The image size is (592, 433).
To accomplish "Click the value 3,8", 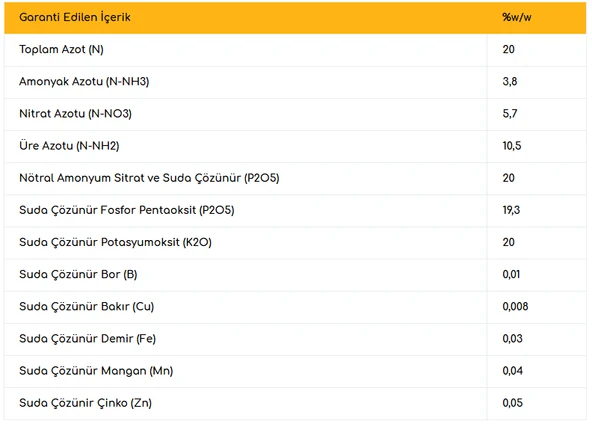I will [x=510, y=82].
